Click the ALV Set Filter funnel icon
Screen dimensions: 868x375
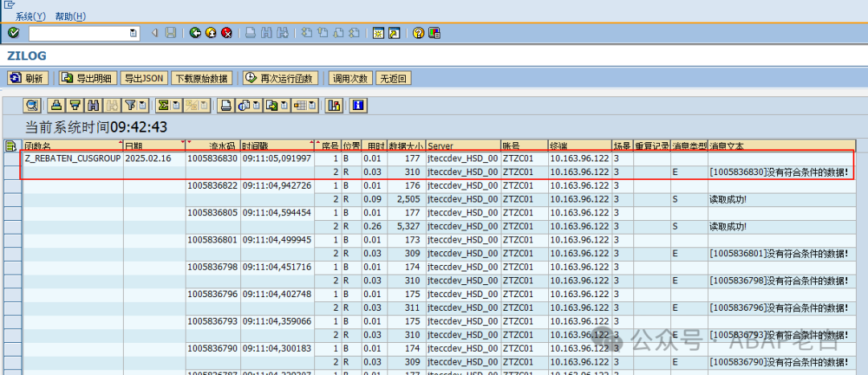(130, 105)
